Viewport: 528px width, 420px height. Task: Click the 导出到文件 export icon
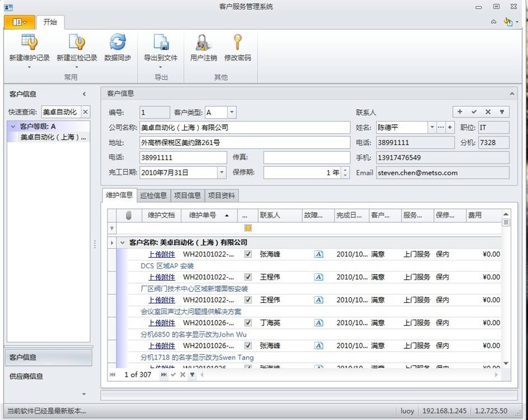tap(161, 43)
